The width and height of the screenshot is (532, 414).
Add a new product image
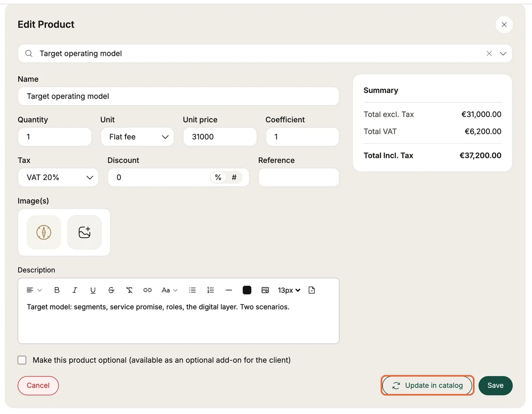(x=84, y=232)
